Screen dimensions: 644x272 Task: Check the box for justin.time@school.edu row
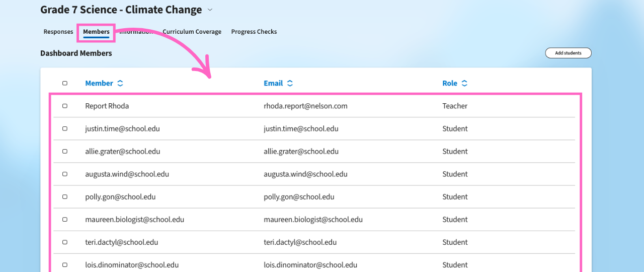[64, 128]
